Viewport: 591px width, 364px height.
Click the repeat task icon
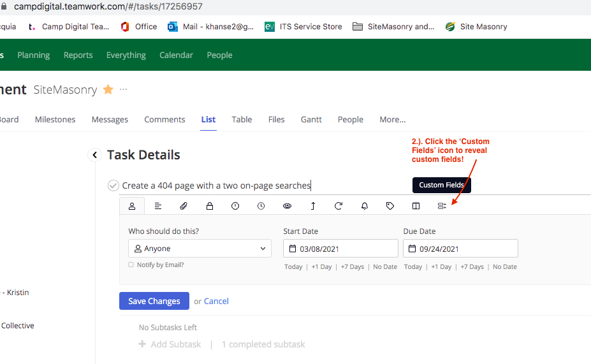339,206
